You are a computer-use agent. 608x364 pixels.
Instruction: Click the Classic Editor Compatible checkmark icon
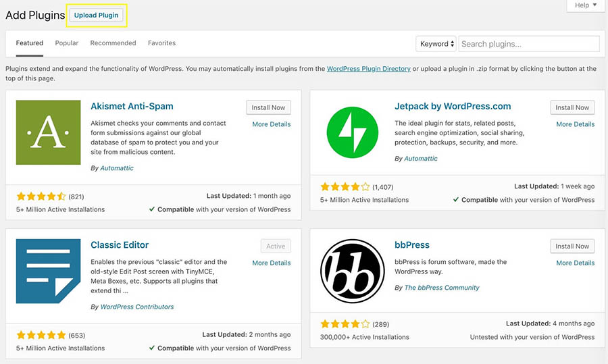coord(152,348)
